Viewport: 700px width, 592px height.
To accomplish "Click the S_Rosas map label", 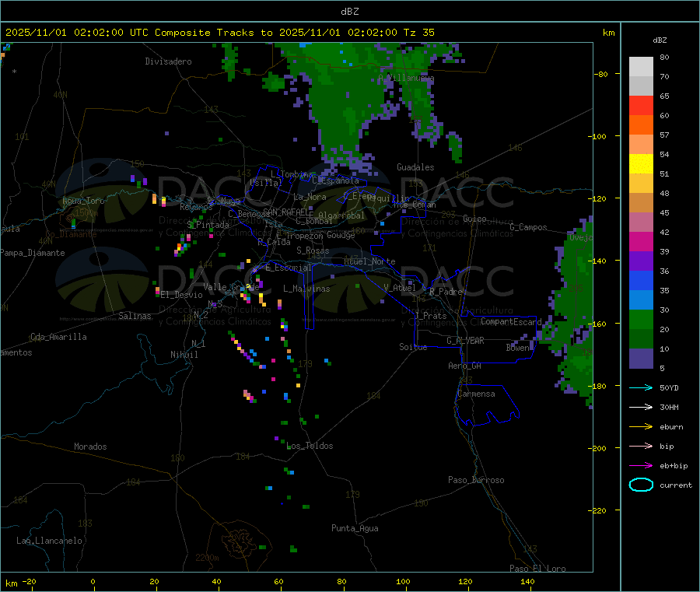I will pyautogui.click(x=313, y=250).
